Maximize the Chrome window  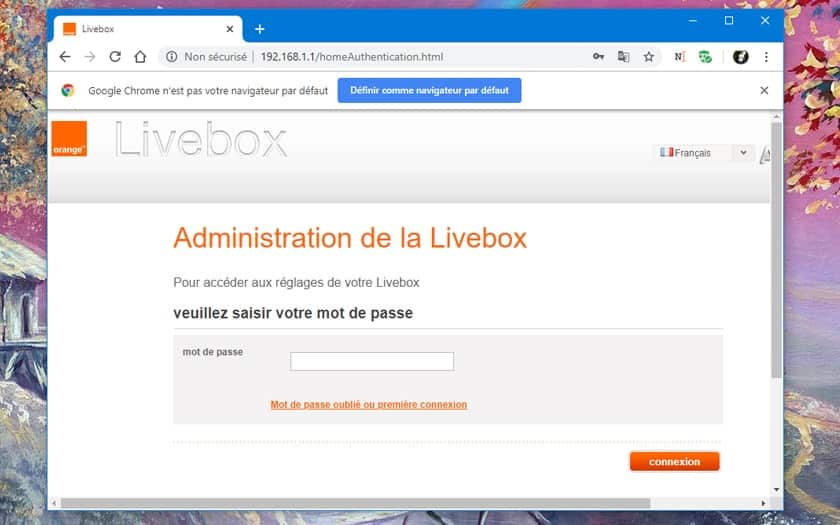pos(729,20)
